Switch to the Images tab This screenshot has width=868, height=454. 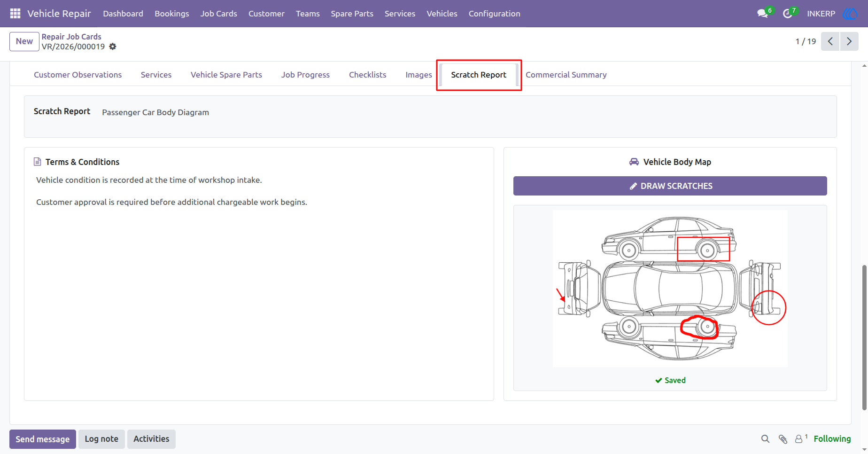[x=418, y=75]
